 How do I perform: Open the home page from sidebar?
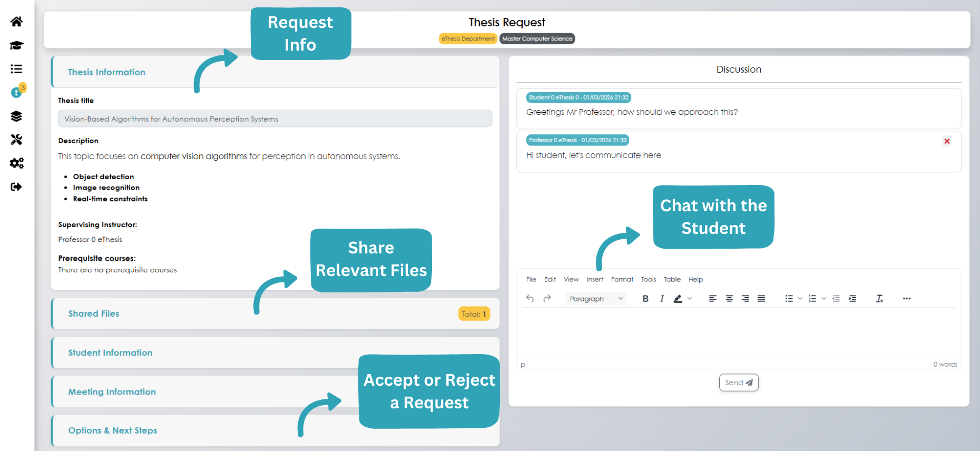[16, 22]
